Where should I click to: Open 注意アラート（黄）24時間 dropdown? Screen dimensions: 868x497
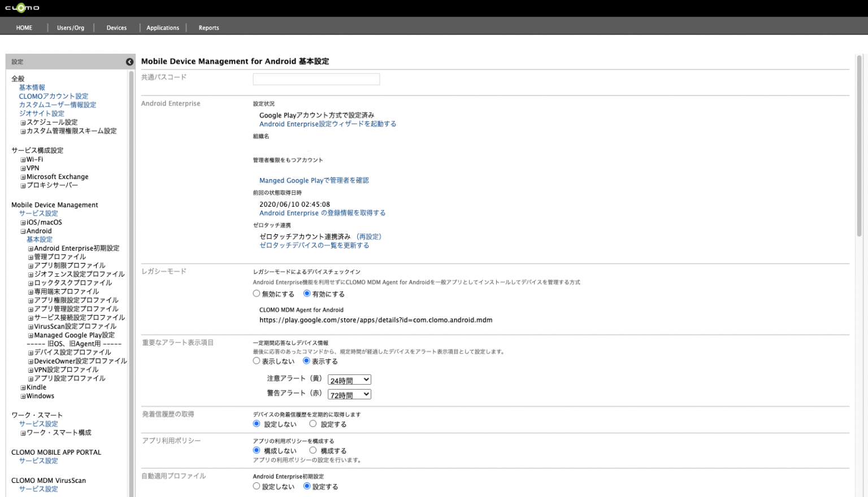pyautogui.click(x=349, y=380)
